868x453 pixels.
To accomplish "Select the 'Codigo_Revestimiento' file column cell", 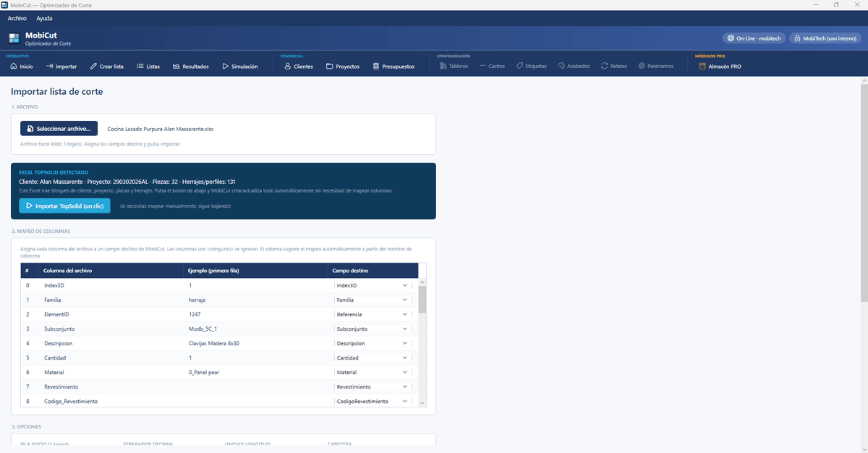I will [71, 402].
